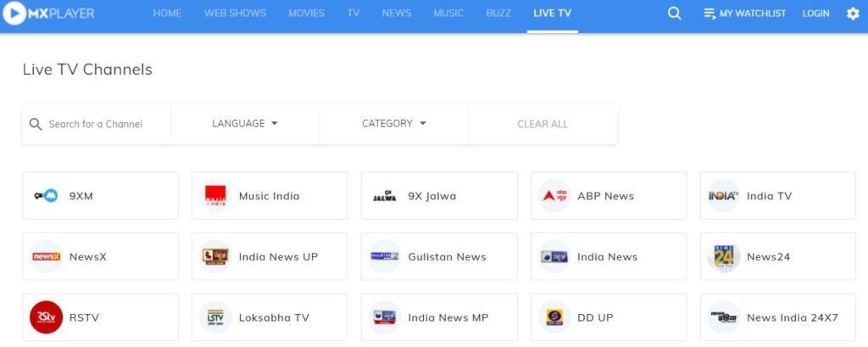This screenshot has height=347, width=868.
Task: Click the ABP News channel logo
Action: coord(554,196)
